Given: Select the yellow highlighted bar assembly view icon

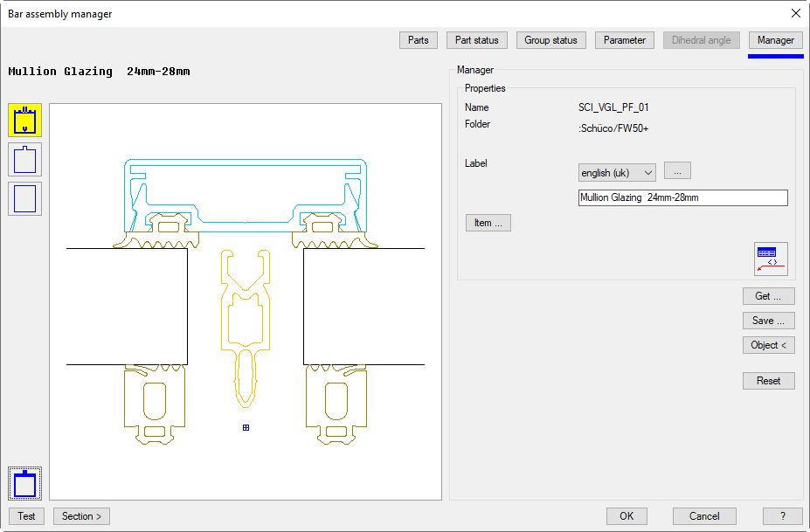Looking at the screenshot, I should [x=24, y=120].
